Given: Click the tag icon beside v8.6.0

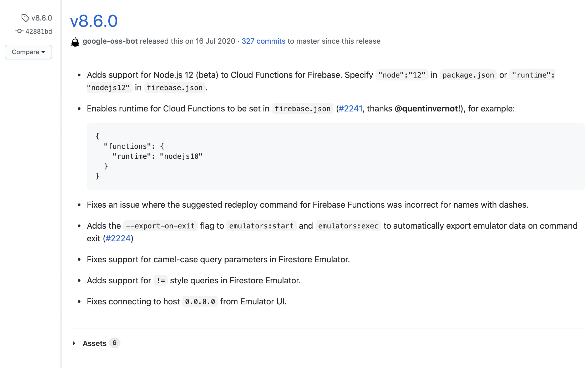Looking at the screenshot, I should pos(25,18).
